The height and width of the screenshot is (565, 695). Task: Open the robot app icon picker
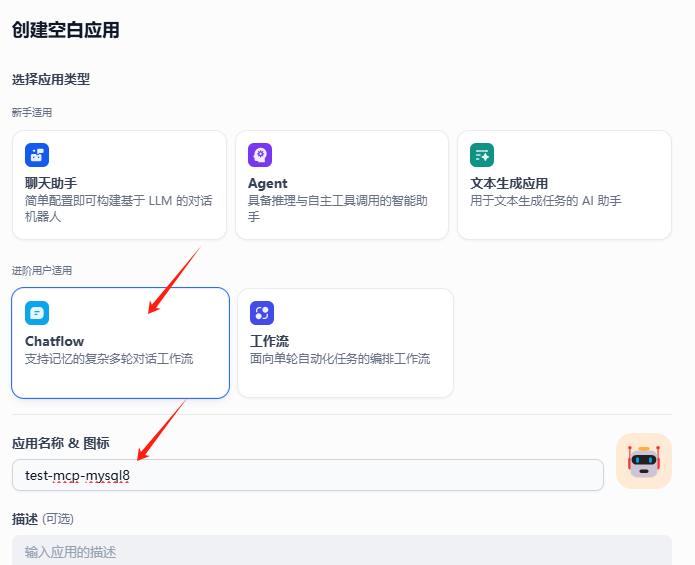pos(643,461)
